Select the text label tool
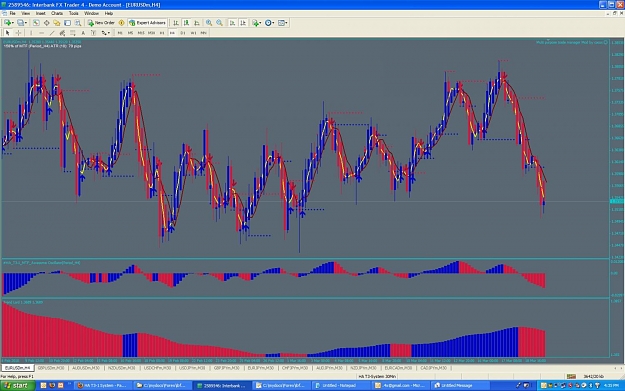The height and width of the screenshot is (391, 625). [93, 33]
